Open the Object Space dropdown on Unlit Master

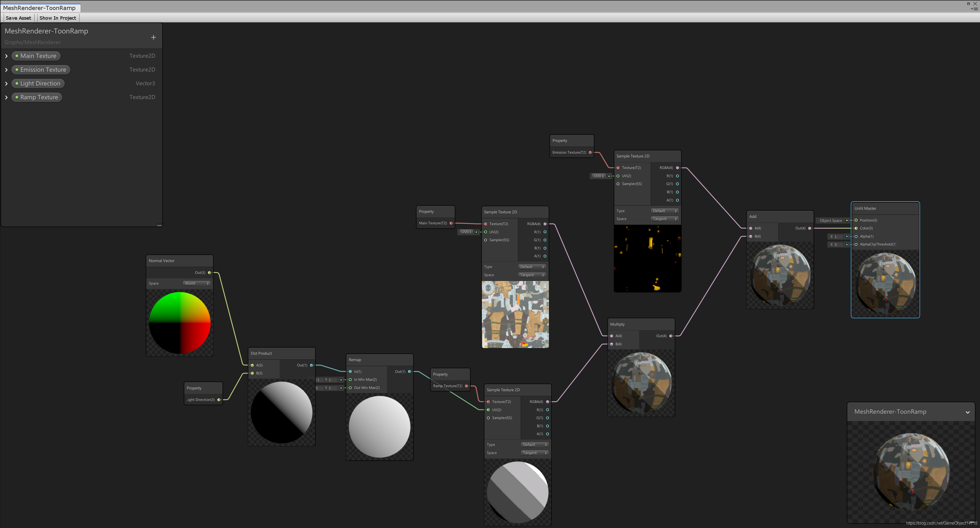click(831, 221)
